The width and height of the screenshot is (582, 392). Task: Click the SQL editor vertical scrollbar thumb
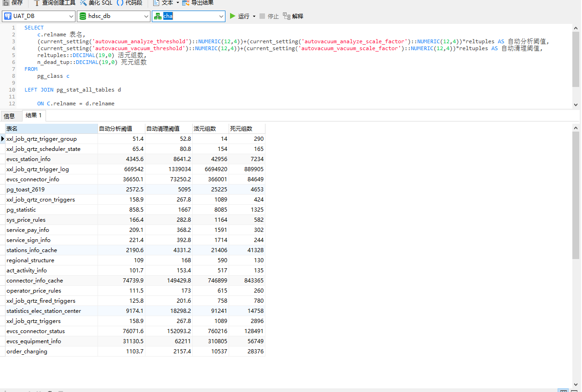pyautogui.click(x=576, y=59)
